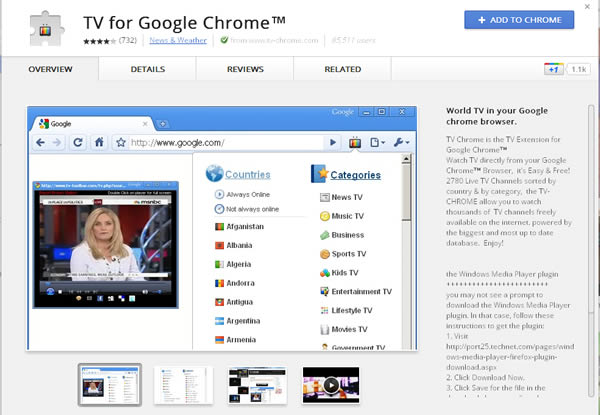Select the Music TV category
Image resolution: width=600 pixels, height=415 pixels.
tap(341, 216)
